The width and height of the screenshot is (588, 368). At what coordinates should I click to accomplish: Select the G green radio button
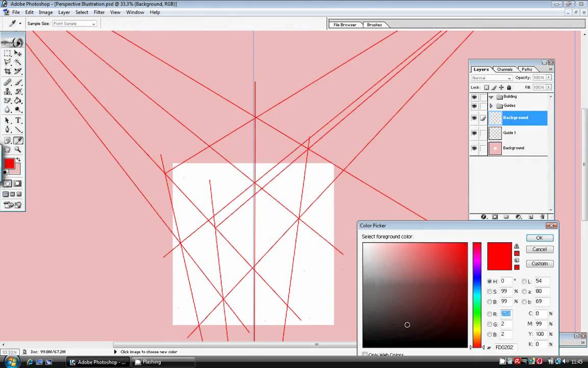[x=489, y=324]
